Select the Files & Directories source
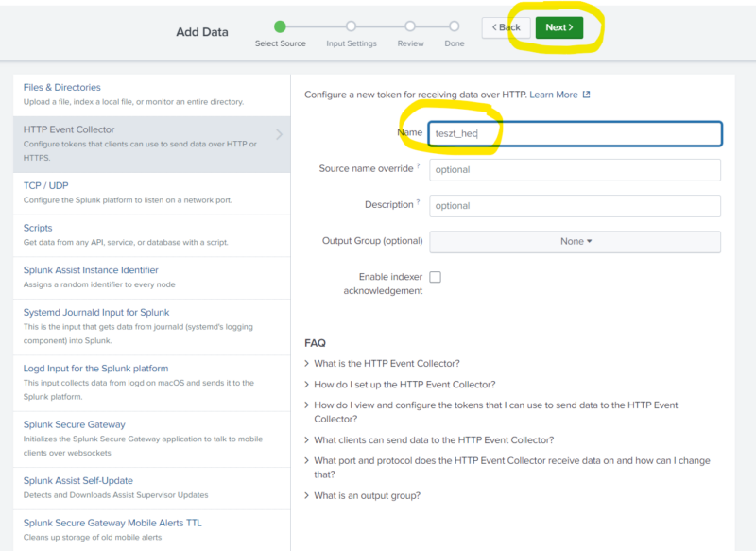Image resolution: width=756 pixels, height=551 pixels. [152, 95]
